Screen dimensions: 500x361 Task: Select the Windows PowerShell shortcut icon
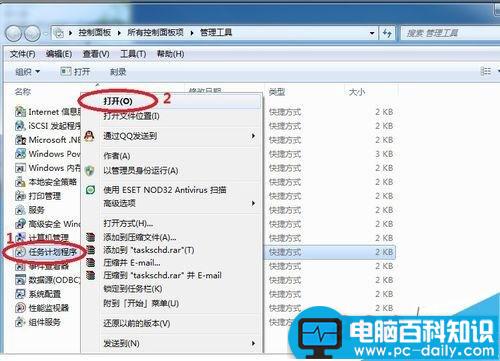pyautogui.click(x=20, y=154)
